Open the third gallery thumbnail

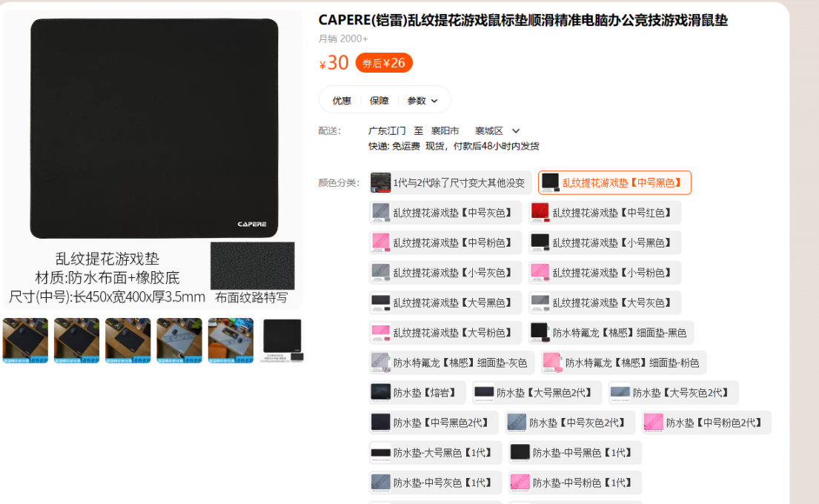[128, 340]
